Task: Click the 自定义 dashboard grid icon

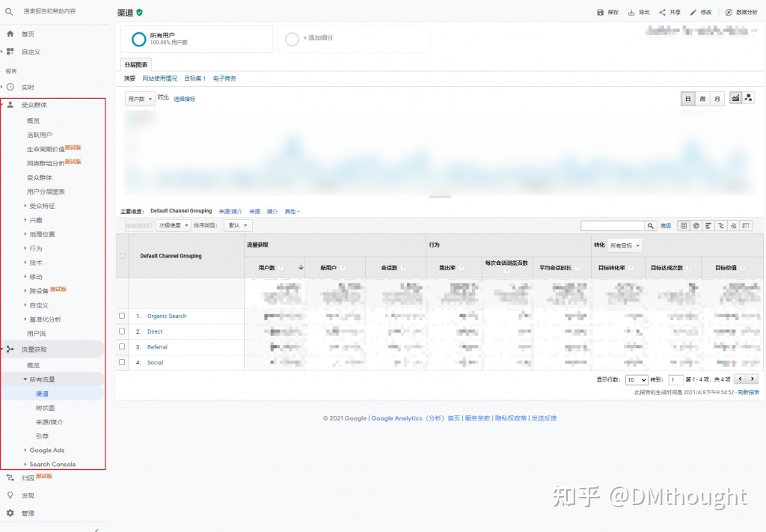Action: (10, 52)
